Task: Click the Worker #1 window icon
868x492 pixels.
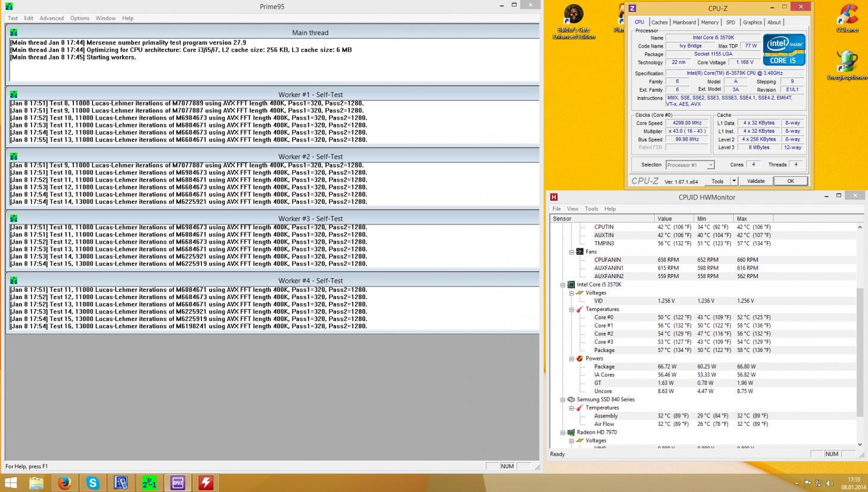Action: point(14,94)
